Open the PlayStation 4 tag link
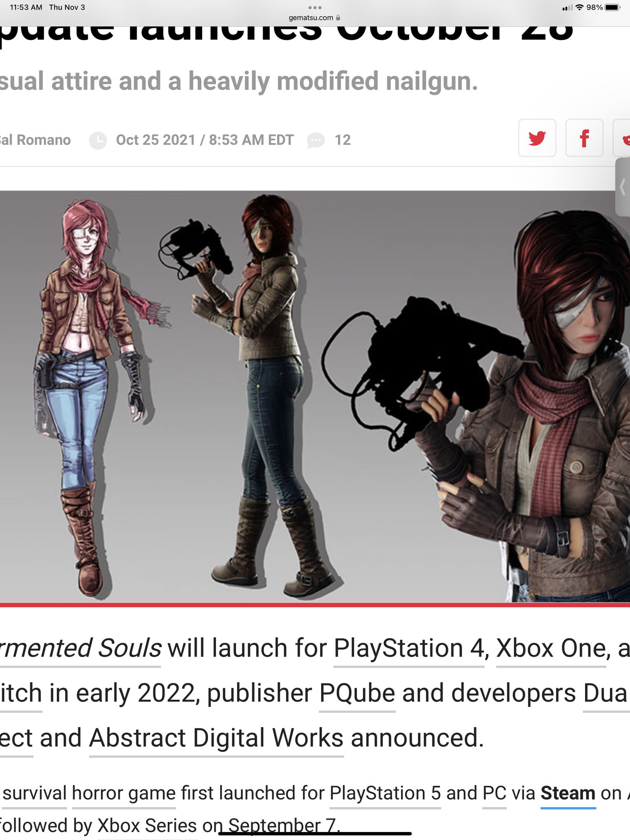 [409, 648]
